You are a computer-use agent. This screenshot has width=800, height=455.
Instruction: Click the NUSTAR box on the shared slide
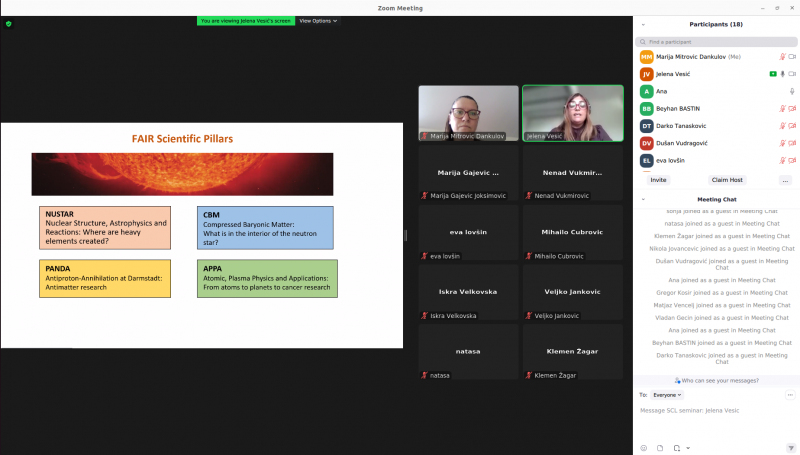(105, 228)
